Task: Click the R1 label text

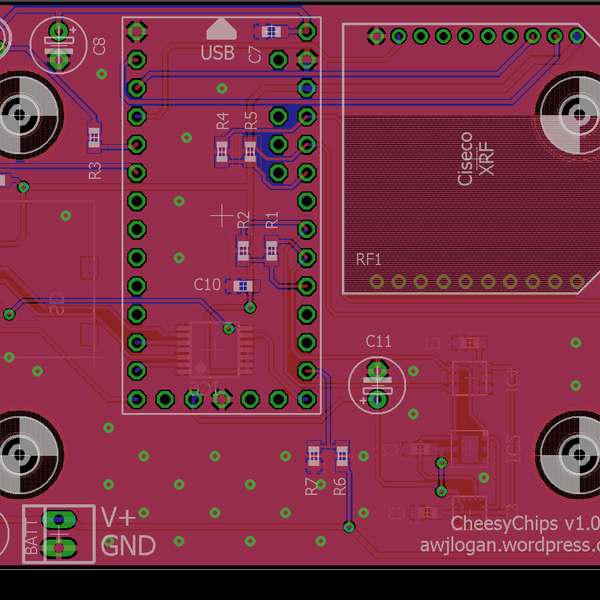Action: pyautogui.click(x=272, y=220)
